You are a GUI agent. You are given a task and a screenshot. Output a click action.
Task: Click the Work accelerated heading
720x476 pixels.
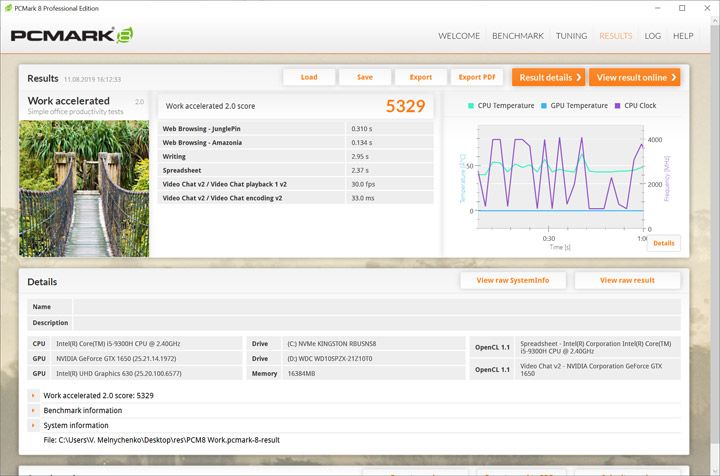(68, 101)
